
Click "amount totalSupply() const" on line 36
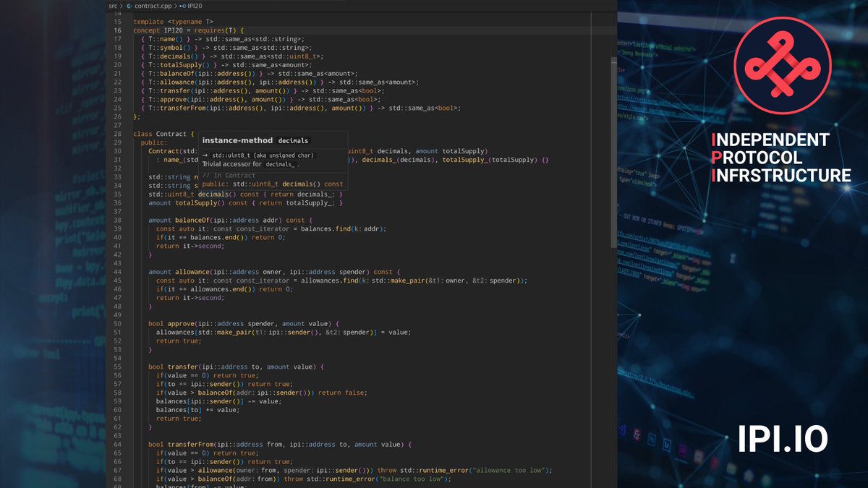tap(198, 202)
